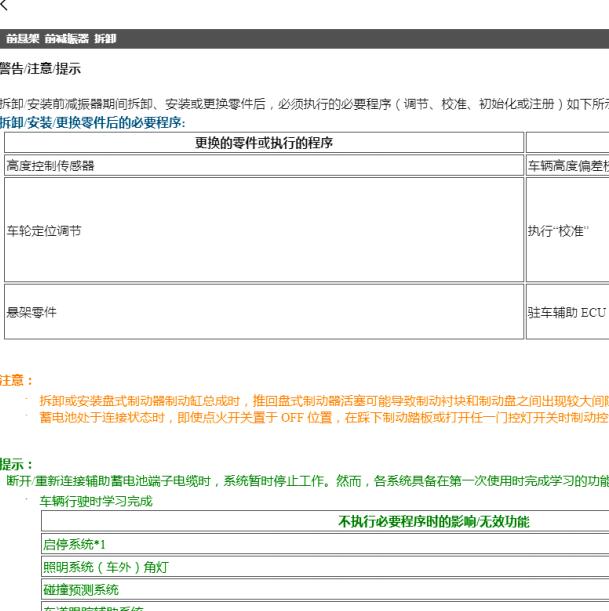Click the green 提示： label
This screenshot has width=609, height=611.
click(16, 464)
